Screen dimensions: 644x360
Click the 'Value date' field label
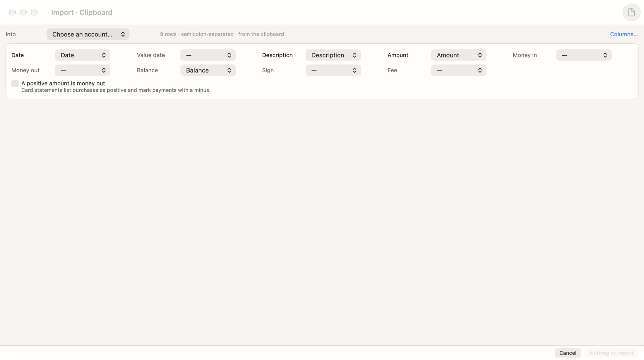[x=151, y=55]
